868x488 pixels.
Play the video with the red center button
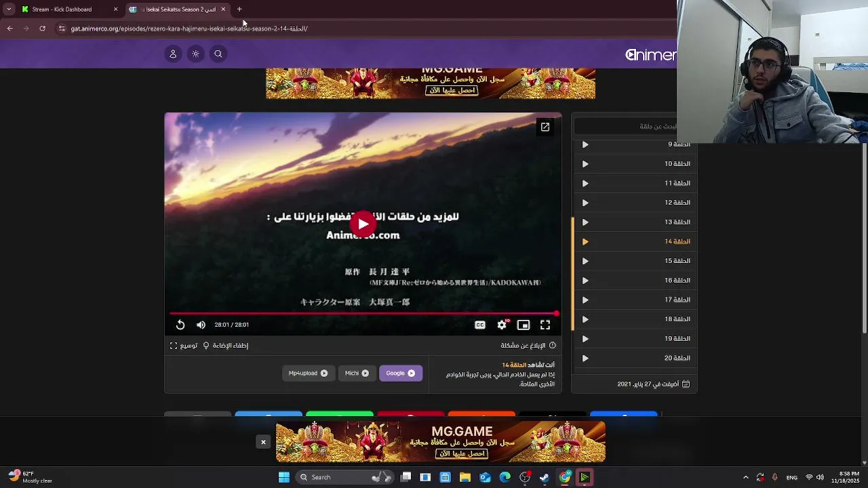[x=363, y=224]
